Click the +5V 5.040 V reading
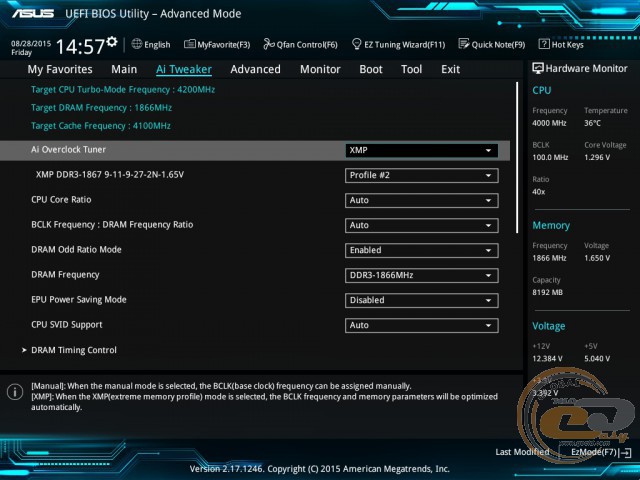The width and height of the screenshot is (640, 480). click(x=597, y=359)
